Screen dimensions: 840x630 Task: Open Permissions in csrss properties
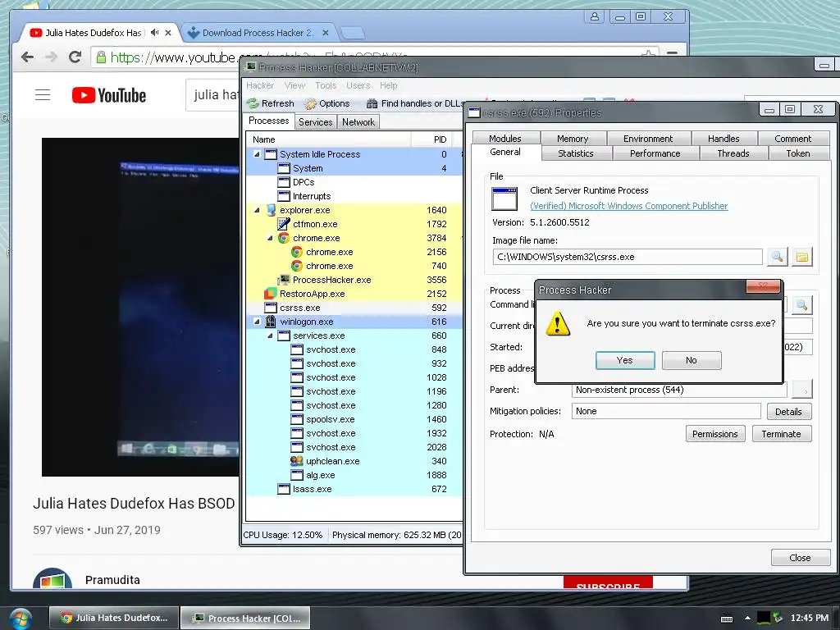tap(715, 434)
